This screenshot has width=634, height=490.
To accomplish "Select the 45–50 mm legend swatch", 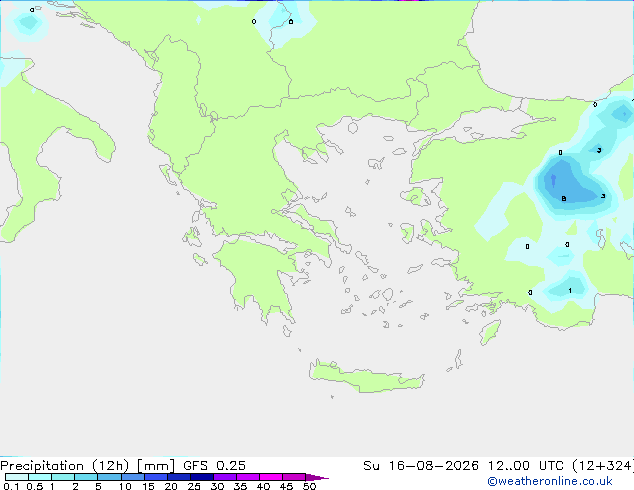I will click(x=294, y=477).
